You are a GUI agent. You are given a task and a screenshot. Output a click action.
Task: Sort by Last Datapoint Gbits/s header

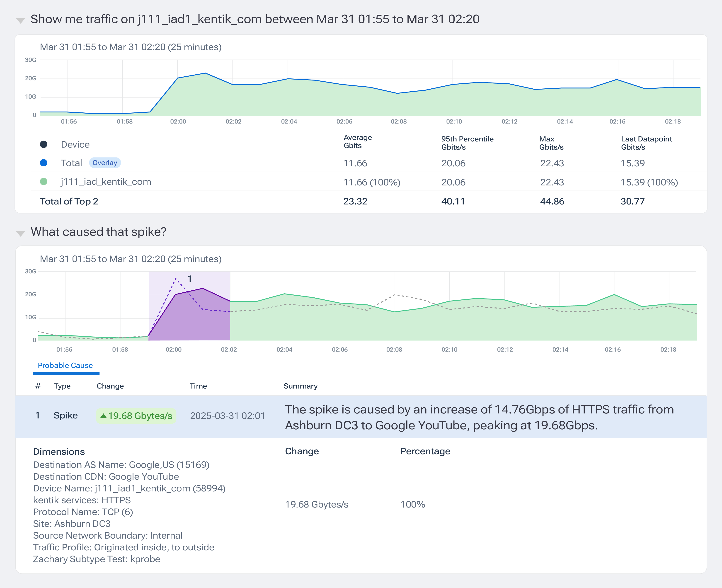tap(646, 143)
